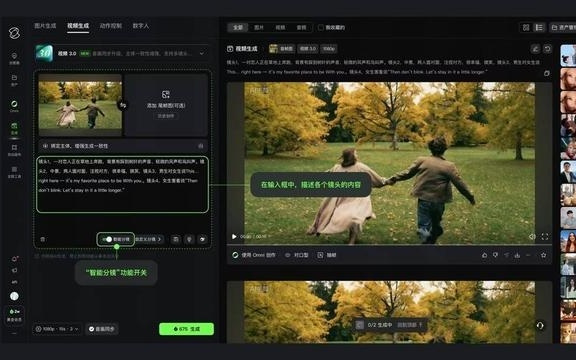
Task: Favorite the video with star icon
Action: coord(543,255)
